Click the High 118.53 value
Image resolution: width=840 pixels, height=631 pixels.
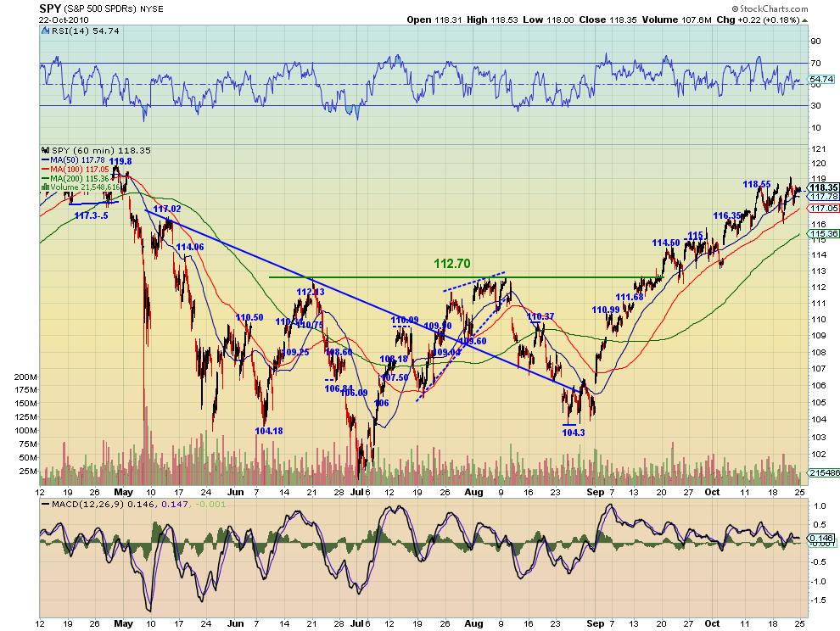(x=492, y=20)
